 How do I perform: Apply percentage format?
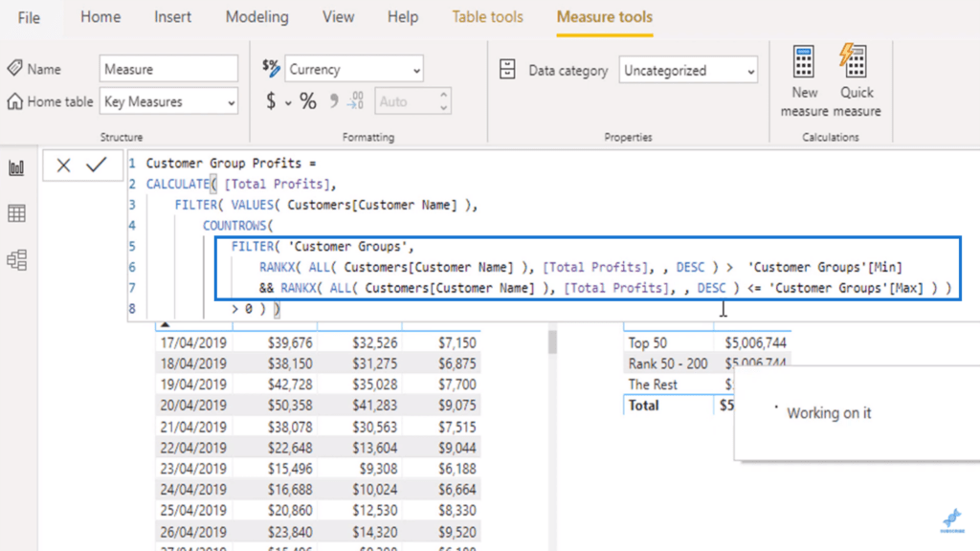click(x=307, y=101)
